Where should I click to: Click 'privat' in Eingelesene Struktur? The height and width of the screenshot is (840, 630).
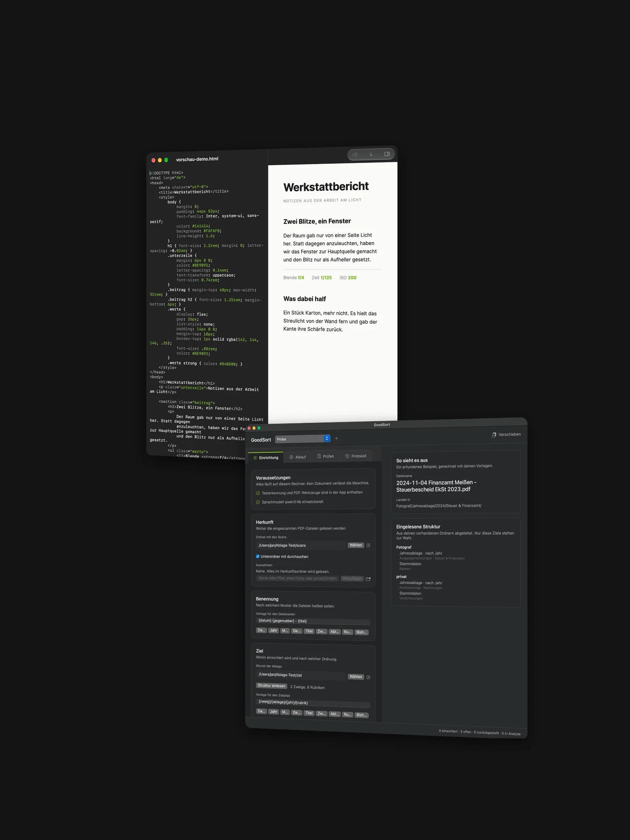401,577
